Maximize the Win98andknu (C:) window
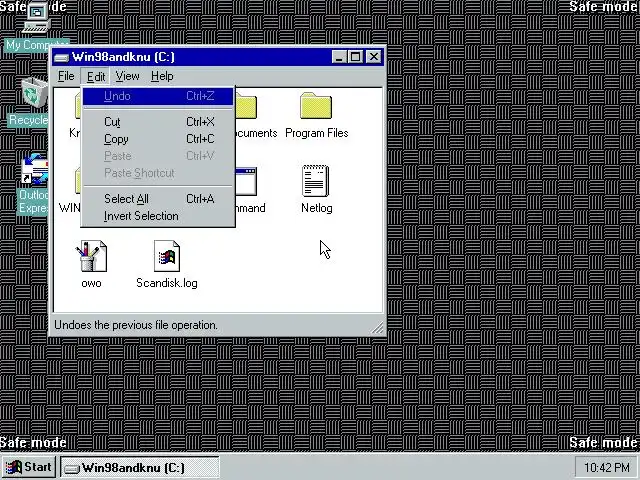This screenshot has width=640, height=480. (355, 57)
